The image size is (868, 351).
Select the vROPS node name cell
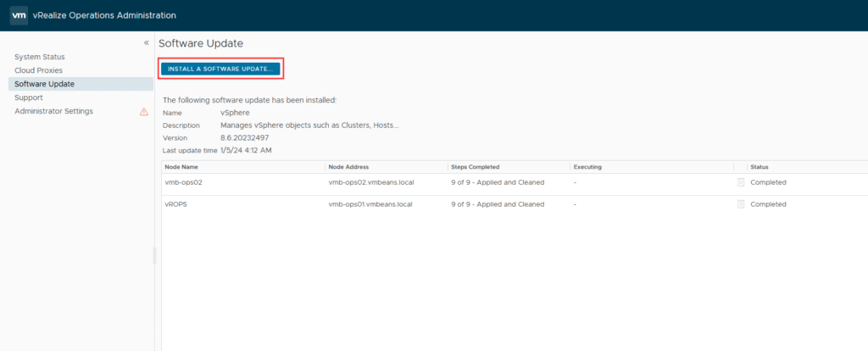(177, 204)
